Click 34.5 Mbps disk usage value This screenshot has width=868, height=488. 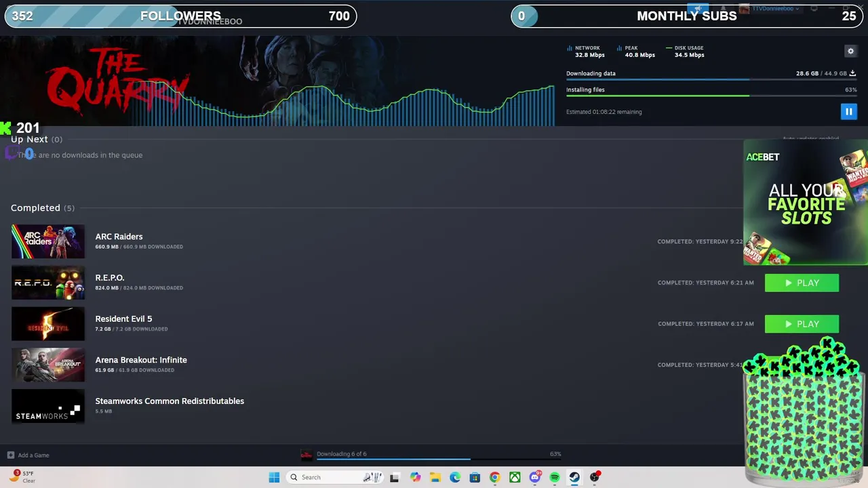tap(689, 55)
